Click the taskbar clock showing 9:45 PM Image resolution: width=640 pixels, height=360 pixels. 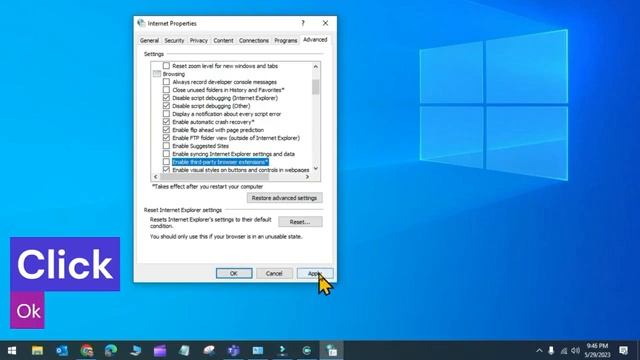click(x=597, y=350)
